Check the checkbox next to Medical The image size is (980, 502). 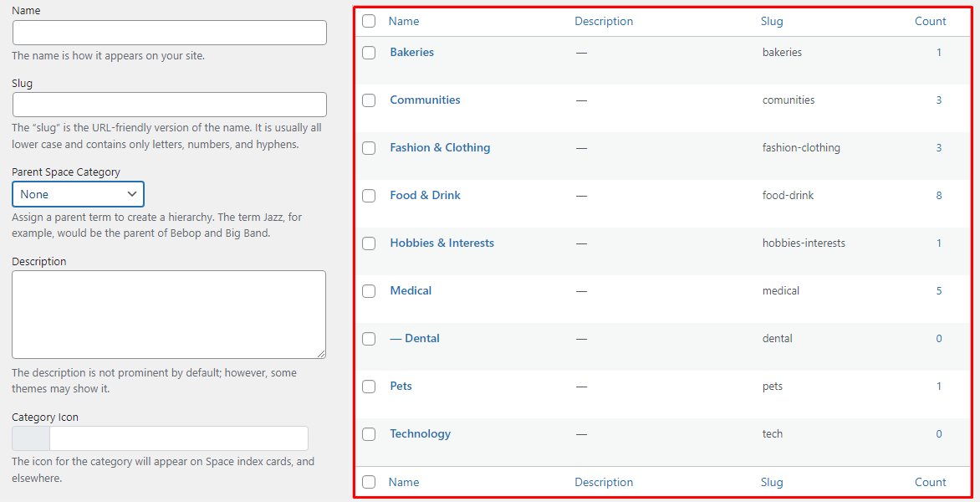tap(369, 291)
